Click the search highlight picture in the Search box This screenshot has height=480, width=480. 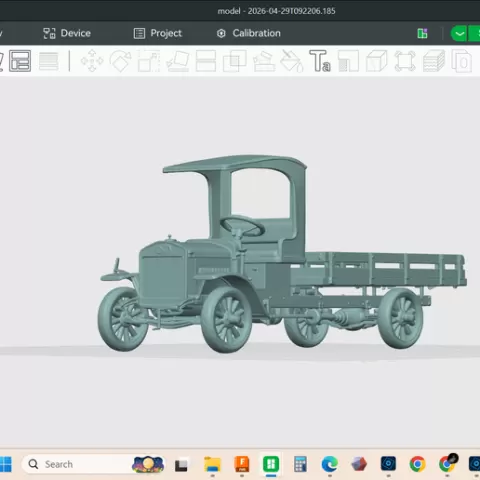pyautogui.click(x=148, y=464)
